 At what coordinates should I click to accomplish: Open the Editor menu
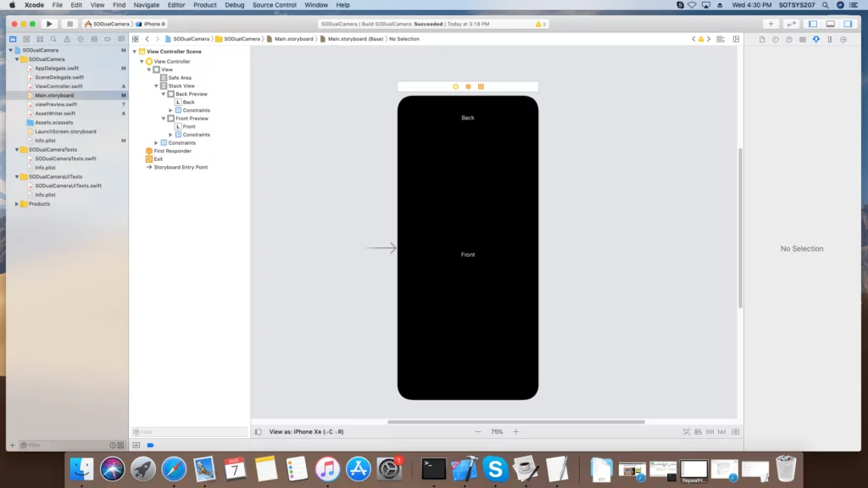click(x=176, y=4)
